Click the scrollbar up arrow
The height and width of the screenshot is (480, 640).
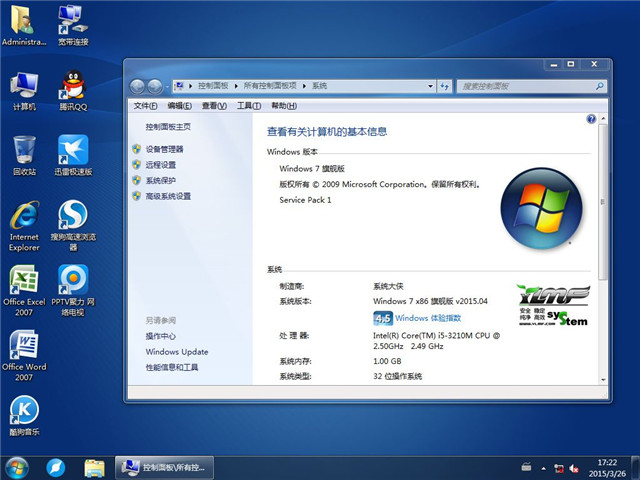pyautogui.click(x=603, y=118)
